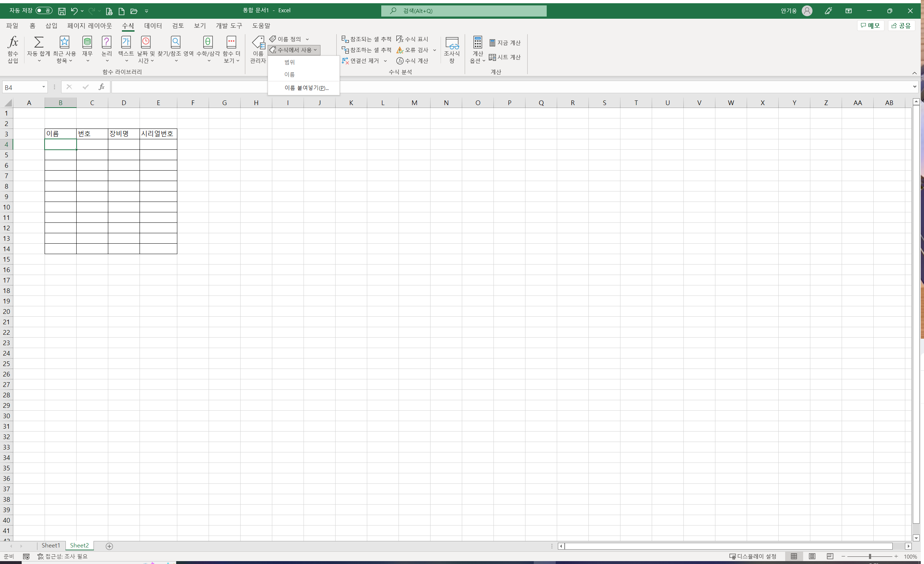Image resolution: width=924 pixels, height=564 pixels.
Task: Switch to the 데이터 ribbon tab
Action: point(153,26)
